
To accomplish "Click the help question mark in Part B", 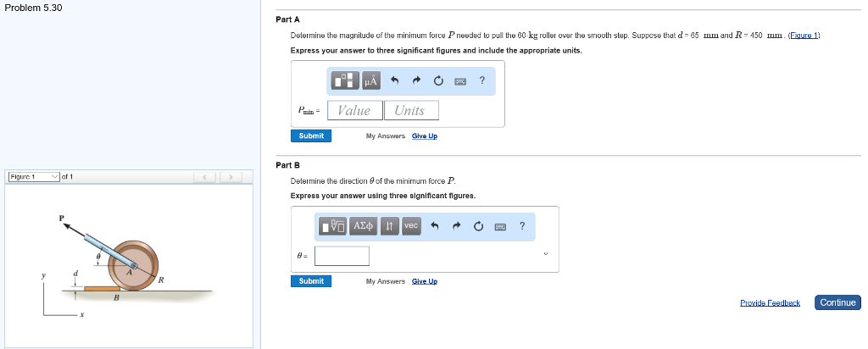I will pyautogui.click(x=521, y=226).
